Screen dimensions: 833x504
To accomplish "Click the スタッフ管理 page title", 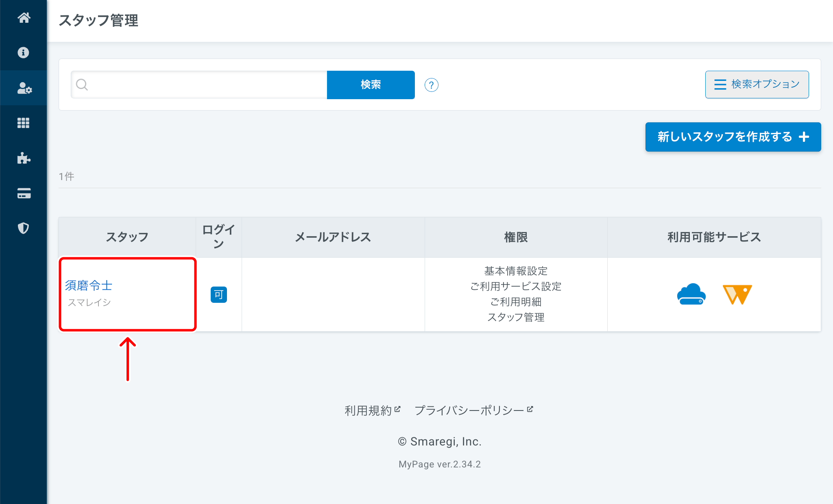I will point(98,20).
